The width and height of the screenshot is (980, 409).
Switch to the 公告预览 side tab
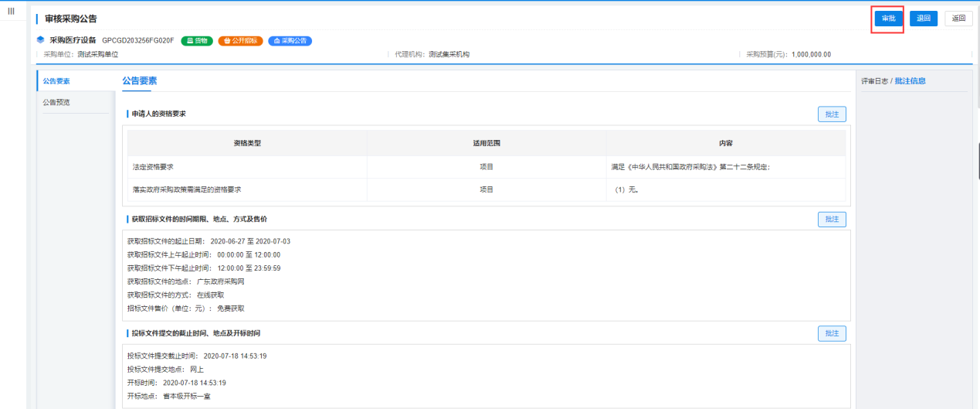click(56, 102)
